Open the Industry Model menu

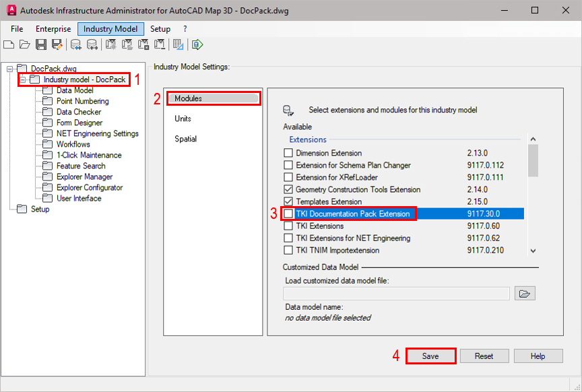click(x=110, y=29)
